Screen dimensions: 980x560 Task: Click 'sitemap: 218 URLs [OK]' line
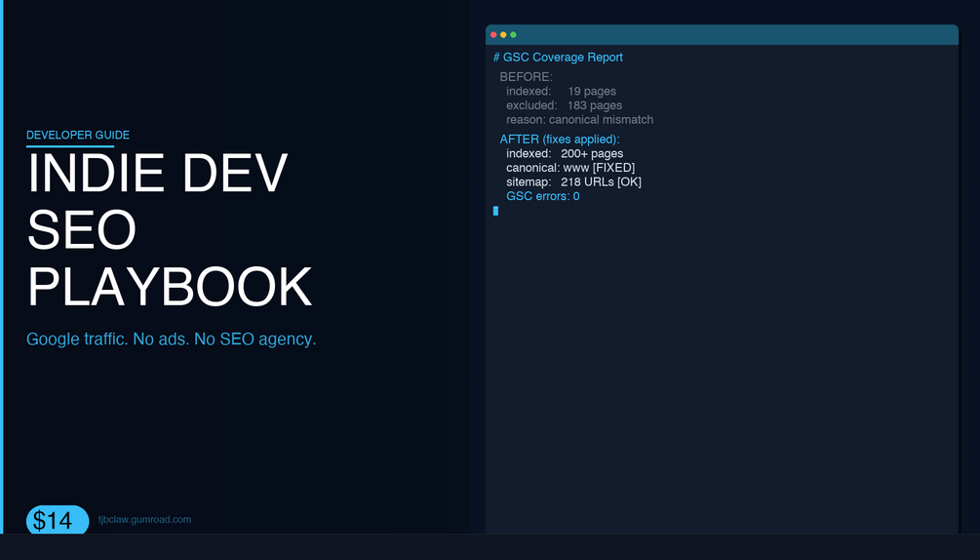click(x=573, y=181)
